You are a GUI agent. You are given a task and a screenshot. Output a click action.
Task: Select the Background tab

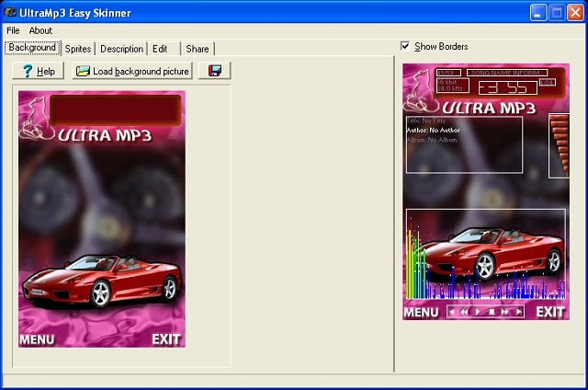coord(32,48)
